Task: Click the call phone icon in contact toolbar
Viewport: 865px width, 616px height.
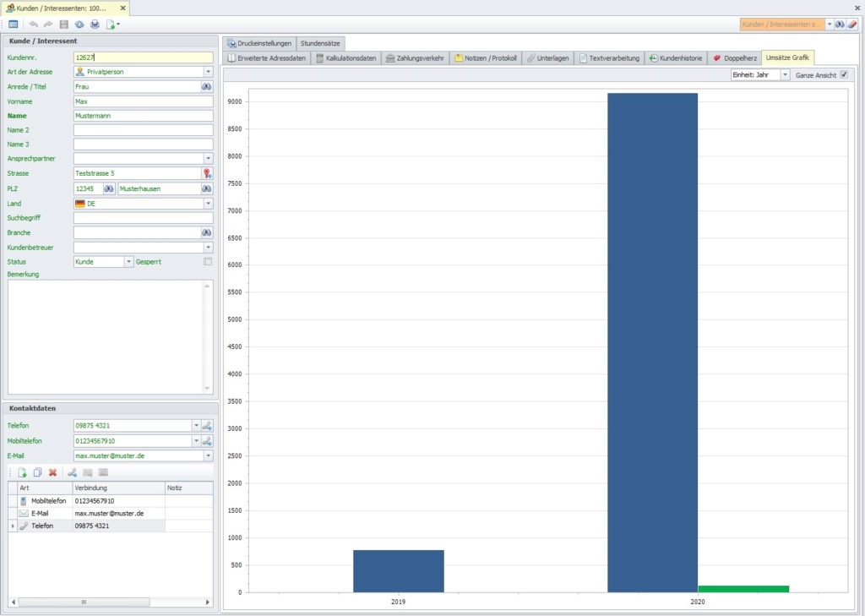Action: click(73, 472)
